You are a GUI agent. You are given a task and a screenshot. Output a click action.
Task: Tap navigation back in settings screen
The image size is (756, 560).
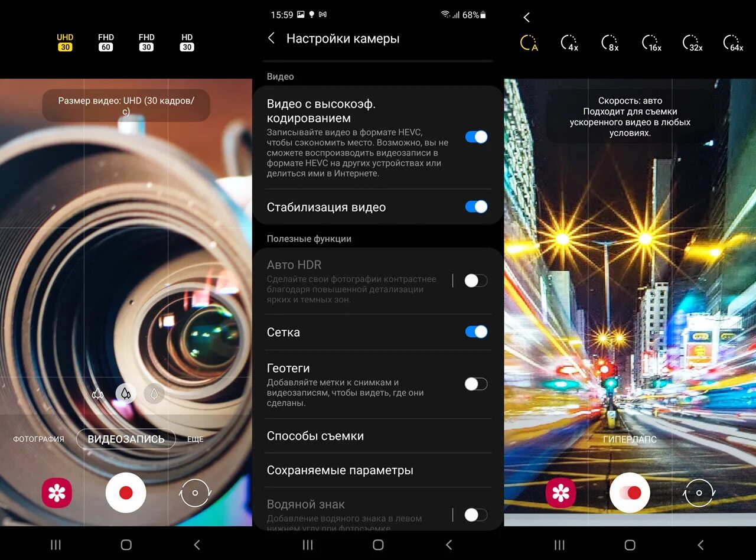pos(449,545)
